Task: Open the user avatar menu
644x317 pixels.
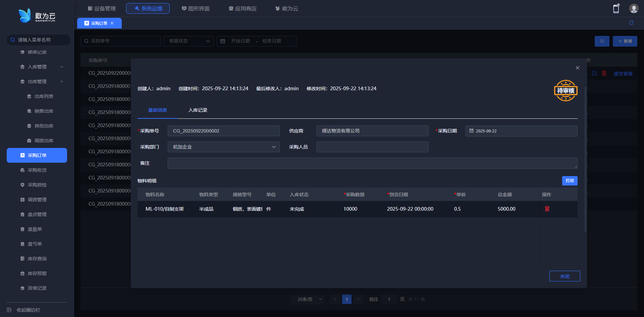Action: [634, 9]
